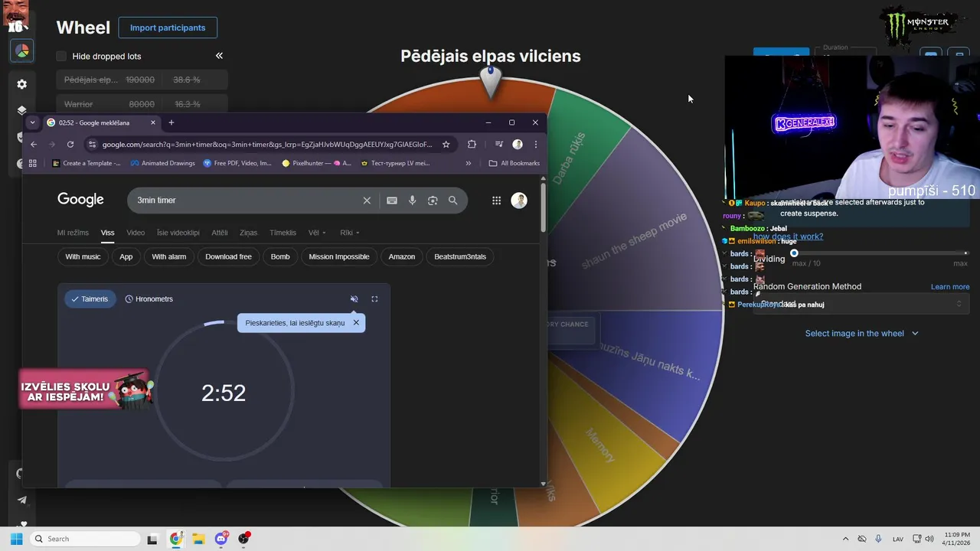Open on-screen keyboard input tool
Screen dimensions: 980x551
(x=392, y=201)
